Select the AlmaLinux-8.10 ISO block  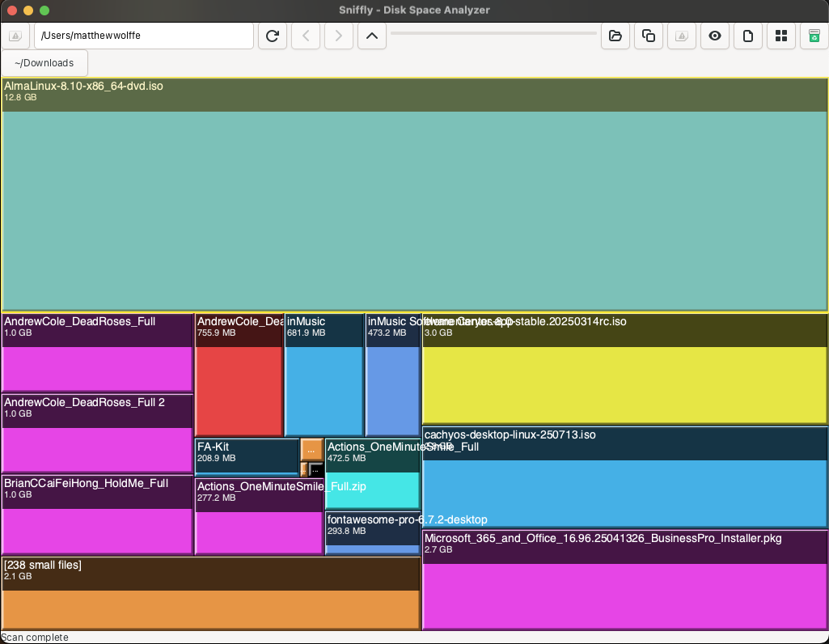(x=414, y=210)
